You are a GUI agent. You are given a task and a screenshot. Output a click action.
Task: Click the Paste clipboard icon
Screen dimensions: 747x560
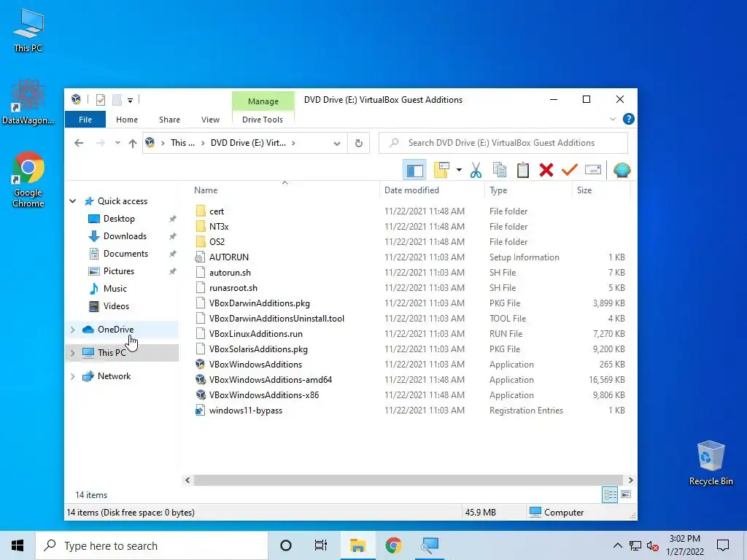tap(522, 170)
